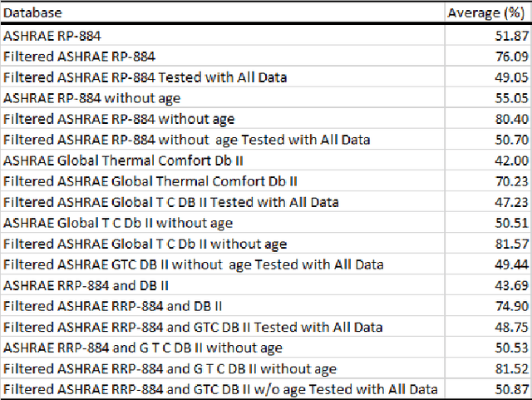Click the 'ASHRAE RRP-884 and DB II' cell

point(224,285)
